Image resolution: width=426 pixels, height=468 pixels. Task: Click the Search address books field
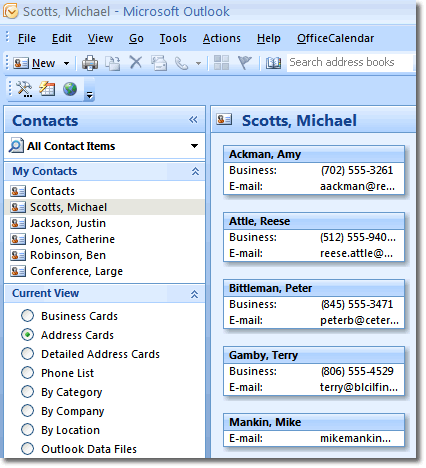pos(349,62)
